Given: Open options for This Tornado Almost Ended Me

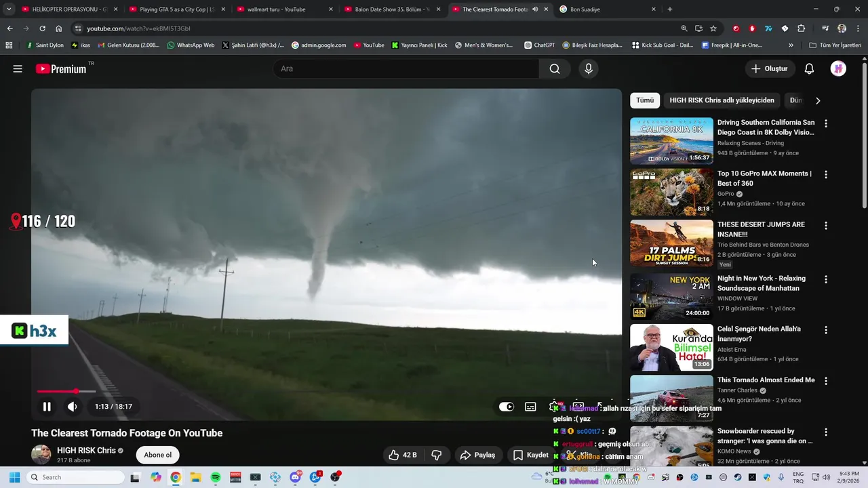Looking at the screenshot, I should point(826,381).
